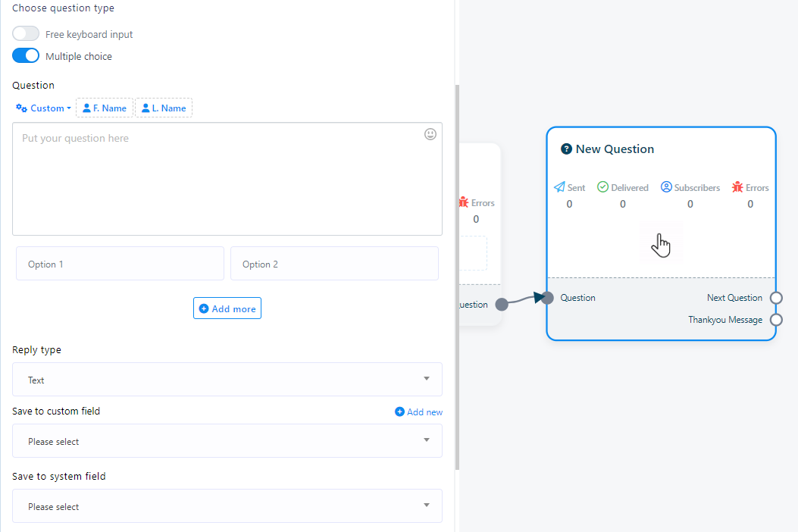This screenshot has height=532, width=798.
Task: Disable the Multiple choice toggle
Action: click(26, 56)
